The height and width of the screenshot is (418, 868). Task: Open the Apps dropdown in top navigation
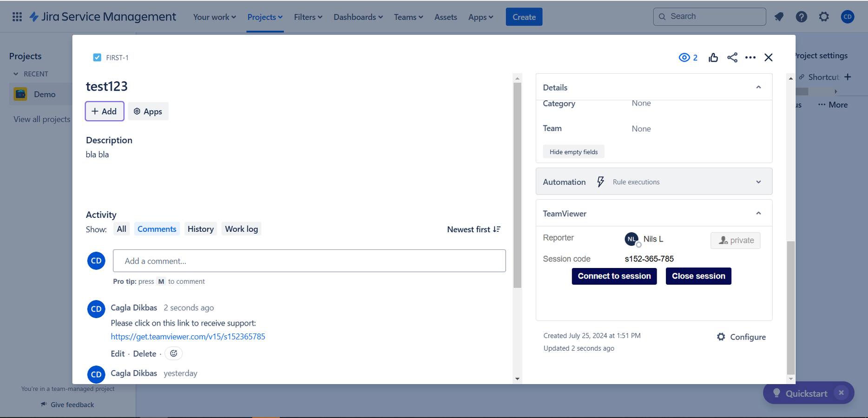[x=480, y=17]
